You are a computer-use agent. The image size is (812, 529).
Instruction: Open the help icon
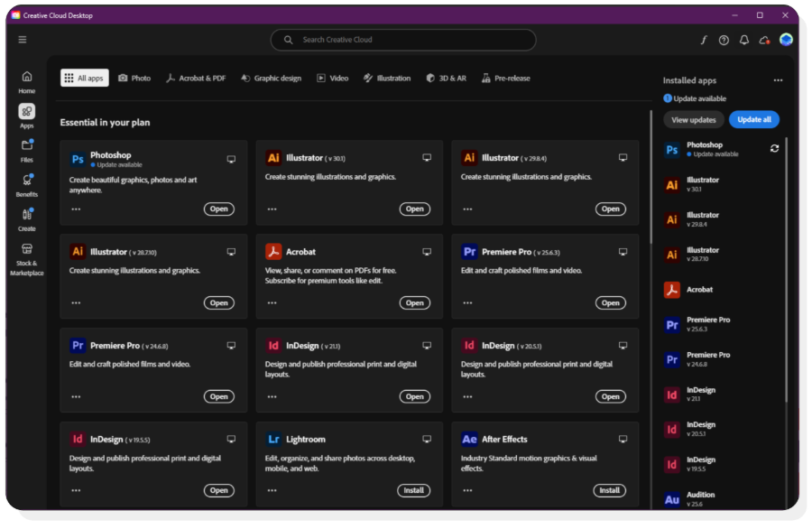point(722,41)
